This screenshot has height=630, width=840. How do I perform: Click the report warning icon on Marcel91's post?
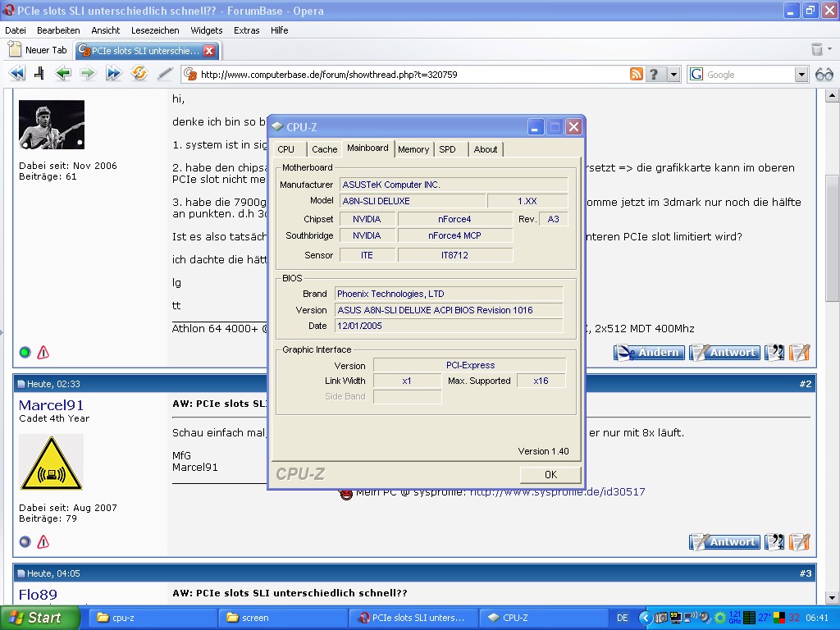(x=43, y=542)
